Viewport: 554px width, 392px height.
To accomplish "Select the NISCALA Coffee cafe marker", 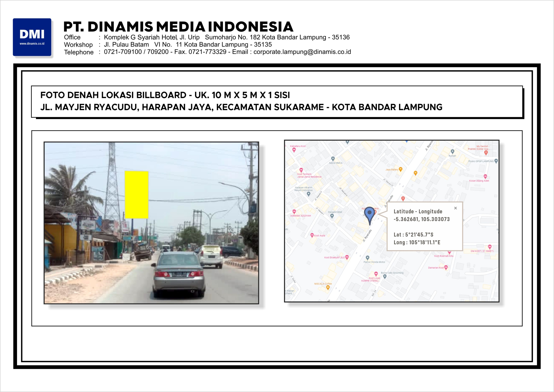I will (x=328, y=287).
